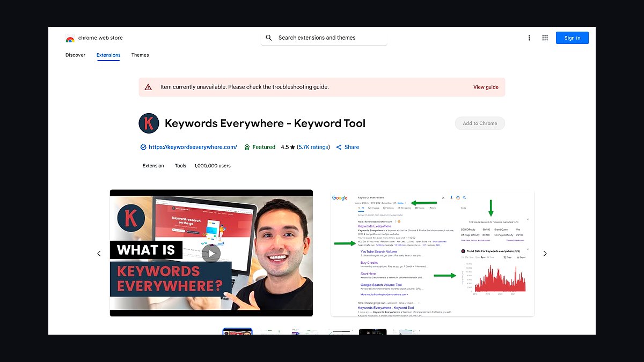Click the magnifier icon in search bar

[269, 38]
